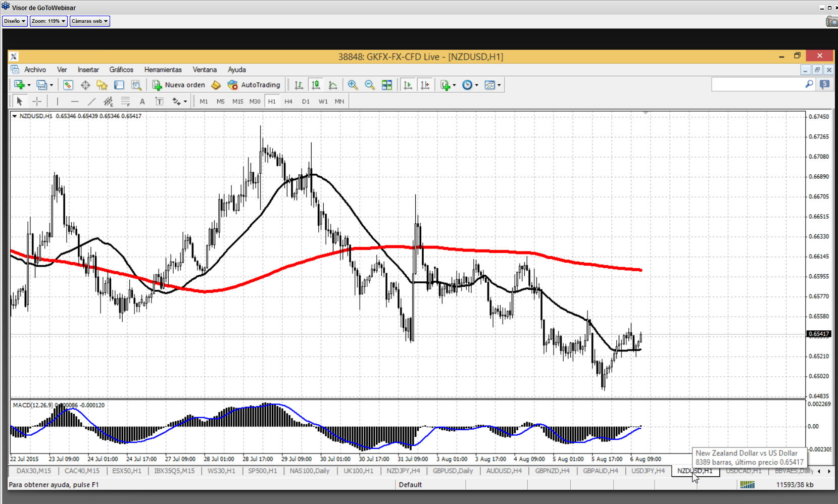Viewport: 838px width, 504px height.
Task: Switch to the GBPUSD,Daily chart tab
Action: click(453, 471)
